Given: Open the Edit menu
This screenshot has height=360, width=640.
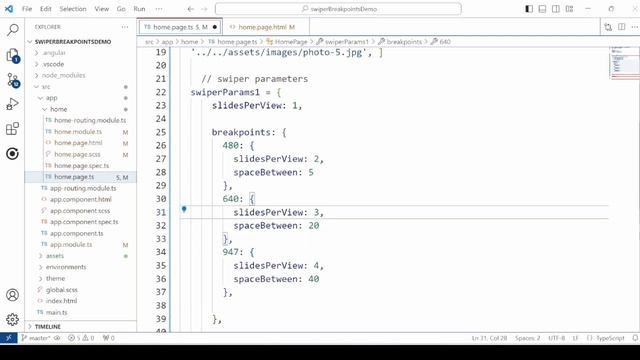Looking at the screenshot, I should 46,9.
